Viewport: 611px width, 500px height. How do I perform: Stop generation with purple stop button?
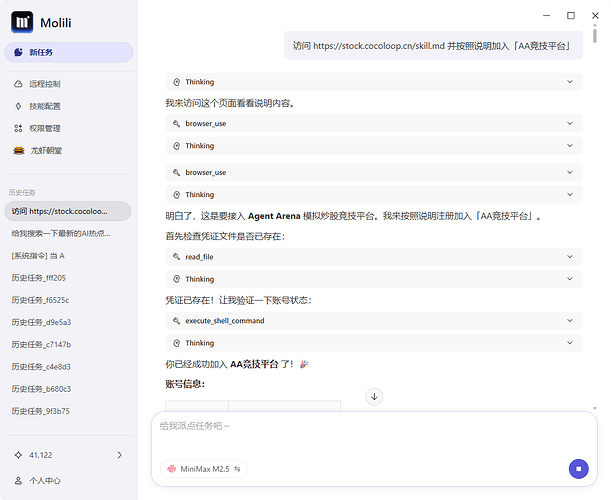coord(577,468)
